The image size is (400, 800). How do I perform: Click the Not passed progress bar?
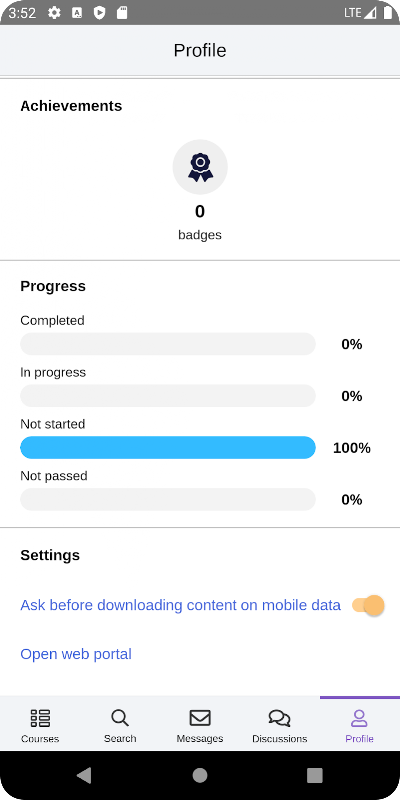(168, 499)
